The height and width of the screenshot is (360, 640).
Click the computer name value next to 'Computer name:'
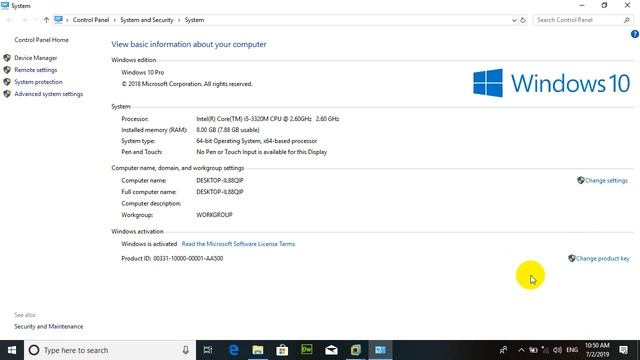(220, 180)
